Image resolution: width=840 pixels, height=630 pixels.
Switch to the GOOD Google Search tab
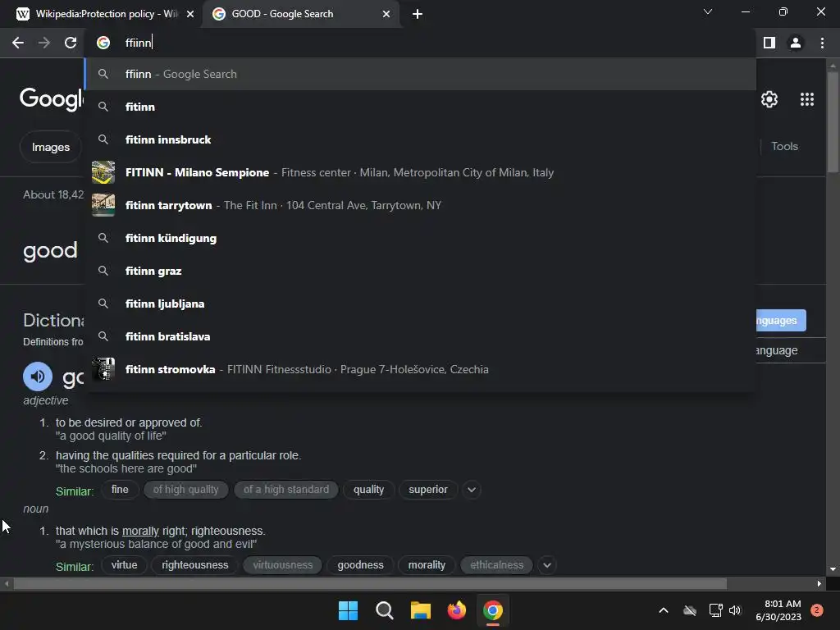[x=300, y=14]
